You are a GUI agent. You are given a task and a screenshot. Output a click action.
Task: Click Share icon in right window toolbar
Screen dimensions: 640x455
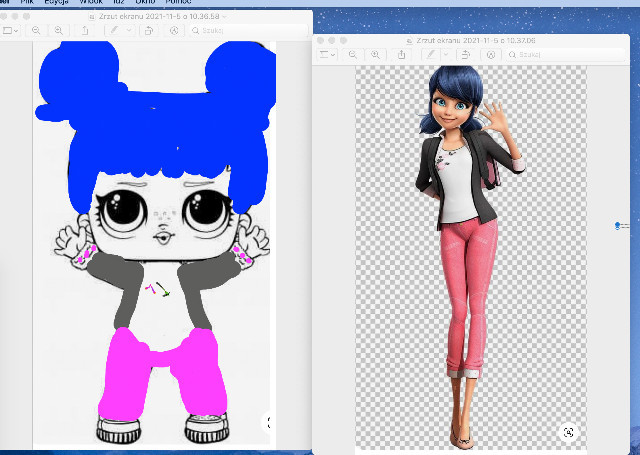pyautogui.click(x=402, y=54)
